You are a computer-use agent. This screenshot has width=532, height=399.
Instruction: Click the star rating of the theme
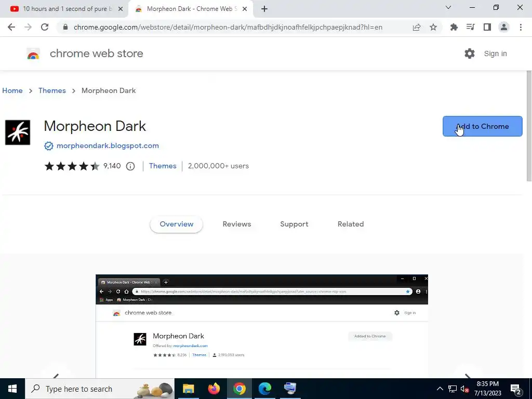click(72, 166)
